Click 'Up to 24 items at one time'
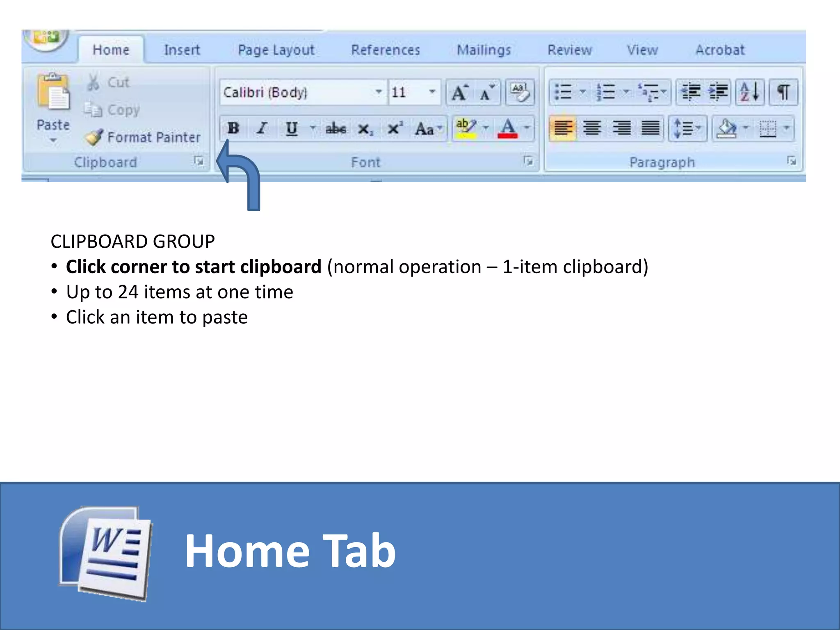 tap(180, 292)
